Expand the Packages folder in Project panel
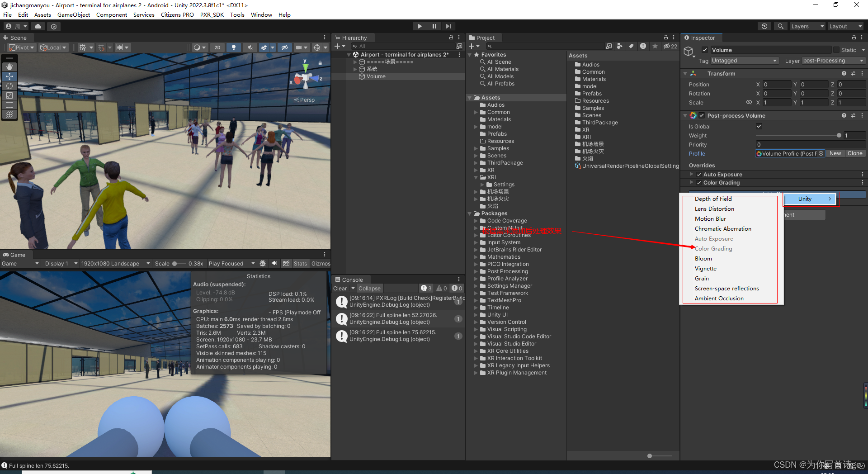The width and height of the screenshot is (868, 474). click(471, 213)
